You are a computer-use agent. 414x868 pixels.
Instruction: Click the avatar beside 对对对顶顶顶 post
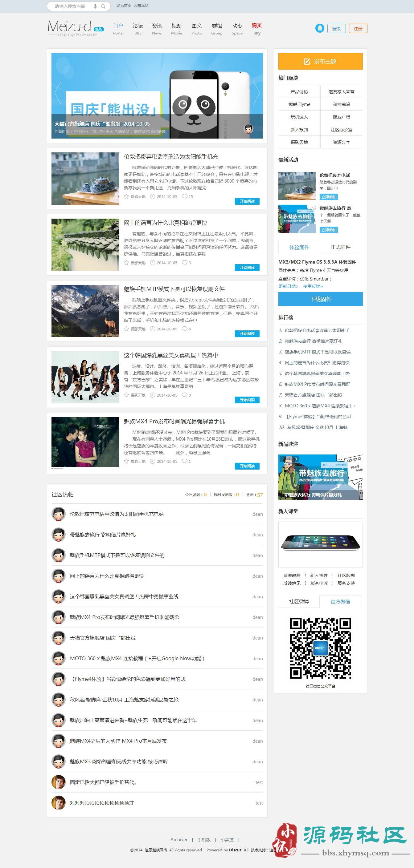pyautogui.click(x=58, y=803)
